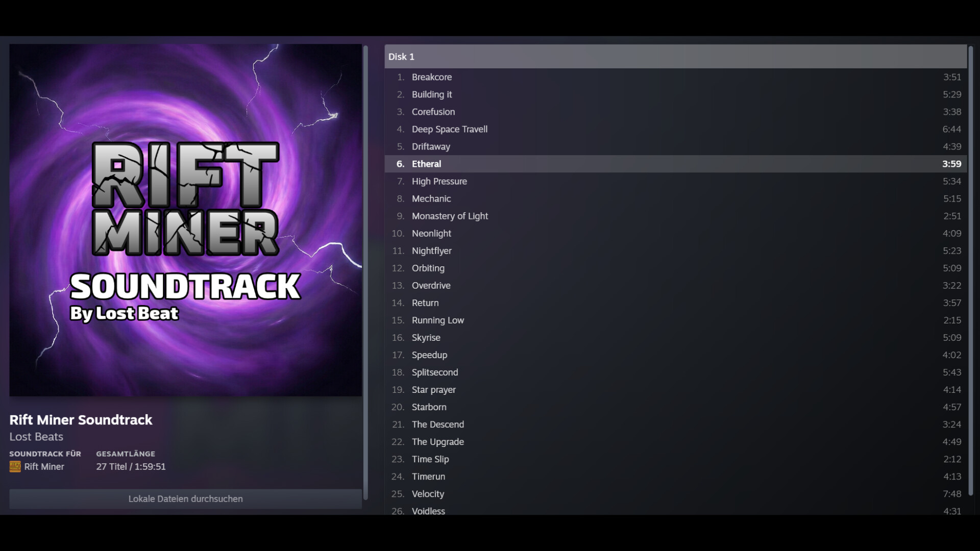Play The Upgrade track

[x=437, y=442]
